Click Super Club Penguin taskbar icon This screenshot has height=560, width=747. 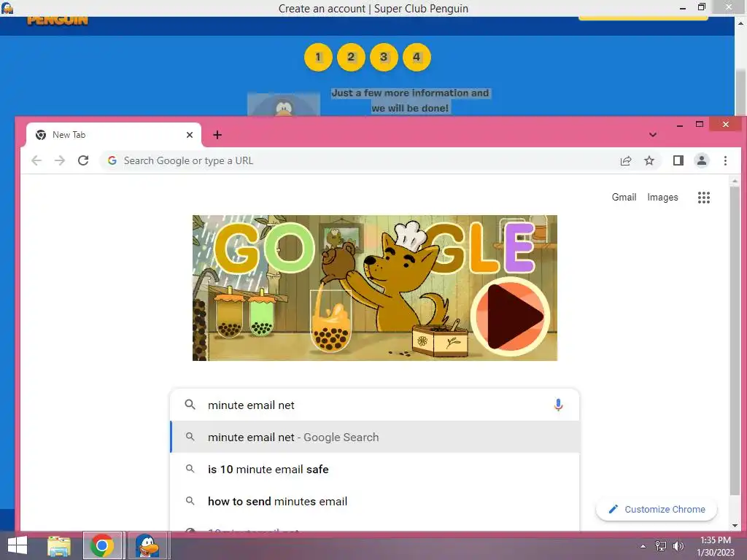[x=147, y=545]
